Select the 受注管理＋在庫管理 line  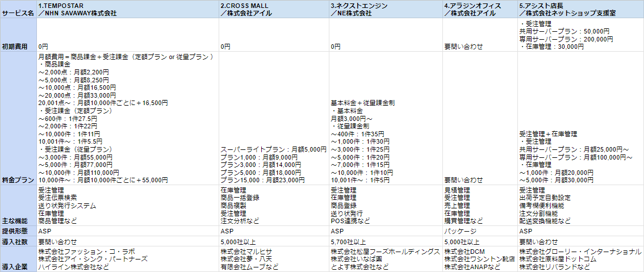click(x=548, y=134)
